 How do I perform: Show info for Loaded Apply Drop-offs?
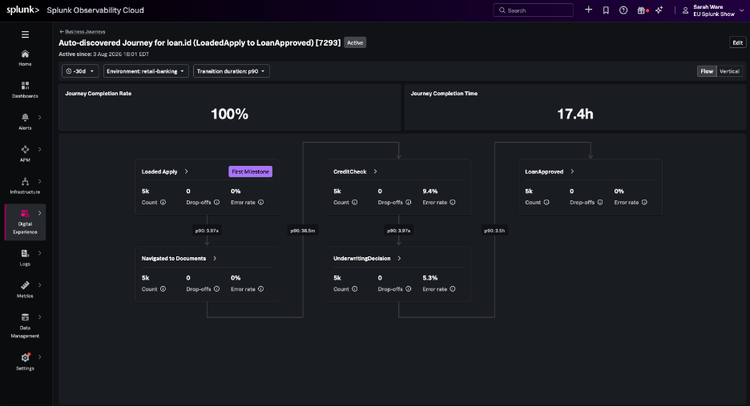point(217,202)
